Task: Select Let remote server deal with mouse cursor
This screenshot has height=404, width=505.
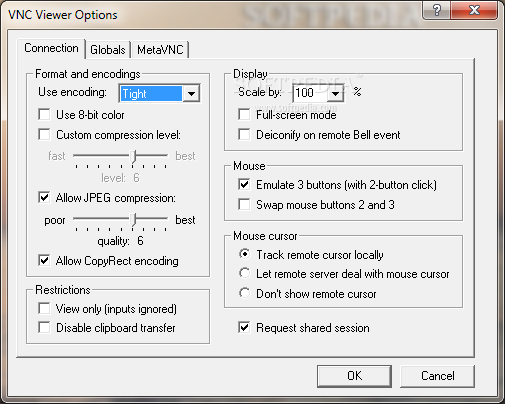Action: [x=245, y=273]
